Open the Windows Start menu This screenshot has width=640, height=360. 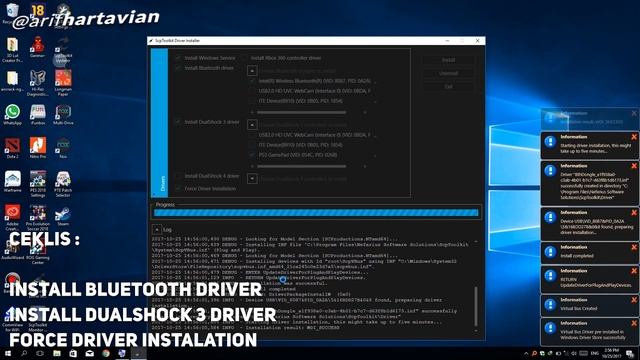click(8, 353)
